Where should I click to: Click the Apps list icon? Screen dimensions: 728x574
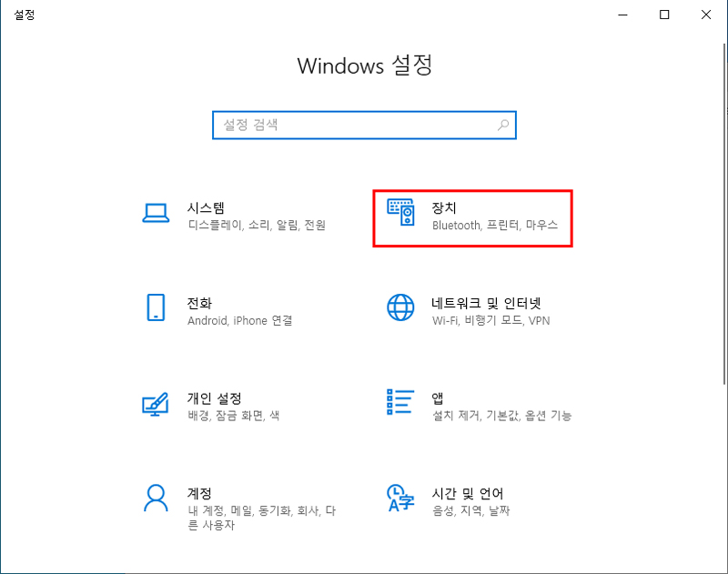[x=400, y=402]
